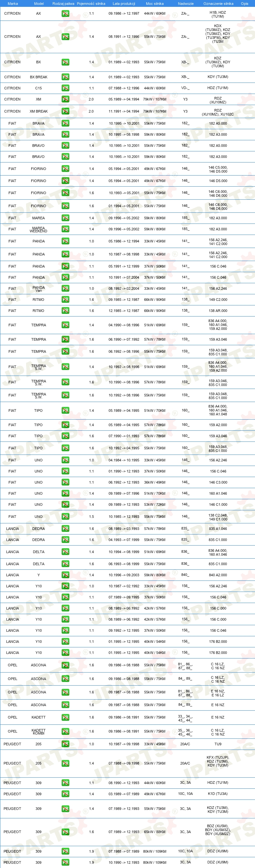This screenshot has width=255, height=868.
Task: Click power value 65kW / 88KM
Action: (x=155, y=832)
